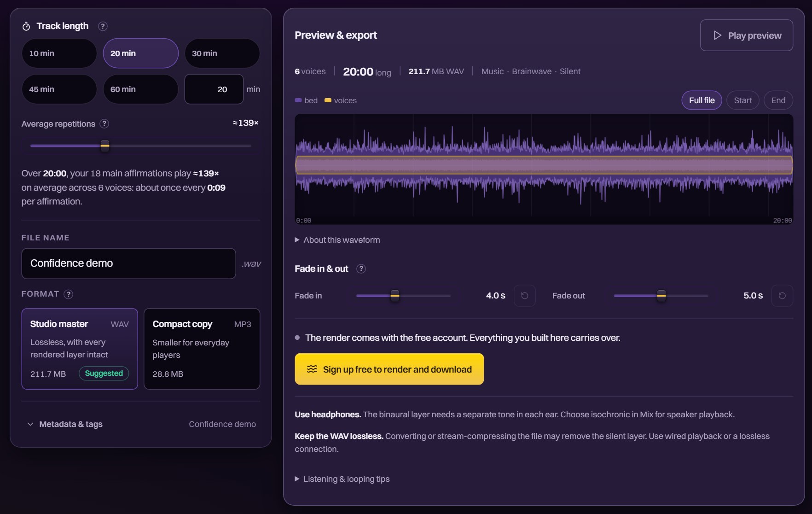Click the 4.0 s fade in value
The height and width of the screenshot is (514, 812).
click(x=495, y=296)
